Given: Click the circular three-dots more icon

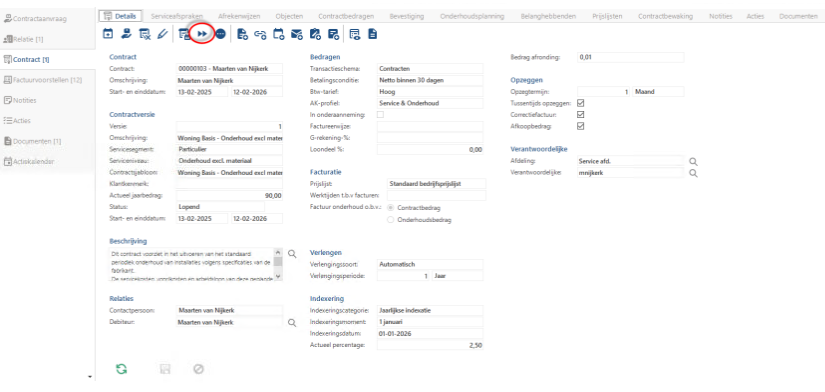Looking at the screenshot, I should tap(220, 34).
